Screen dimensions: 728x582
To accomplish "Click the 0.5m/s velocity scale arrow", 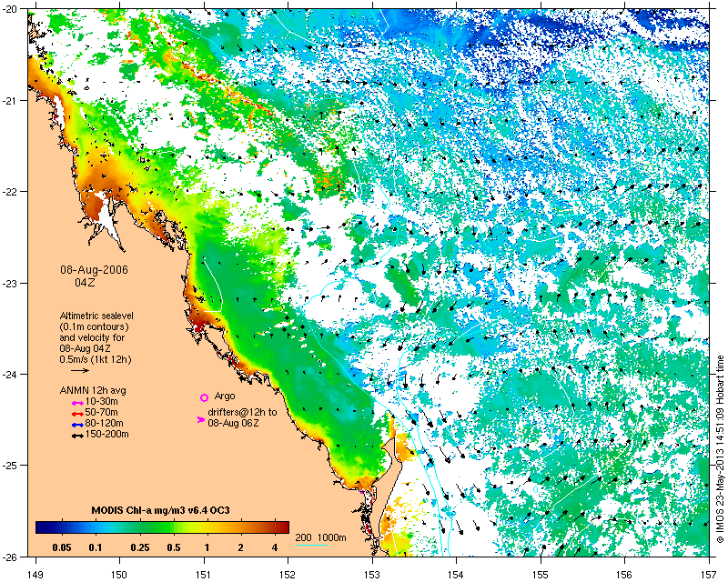I will [80, 370].
